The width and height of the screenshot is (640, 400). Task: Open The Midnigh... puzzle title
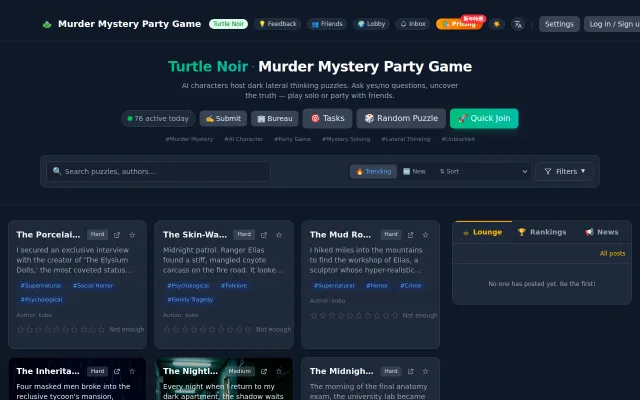(341, 371)
